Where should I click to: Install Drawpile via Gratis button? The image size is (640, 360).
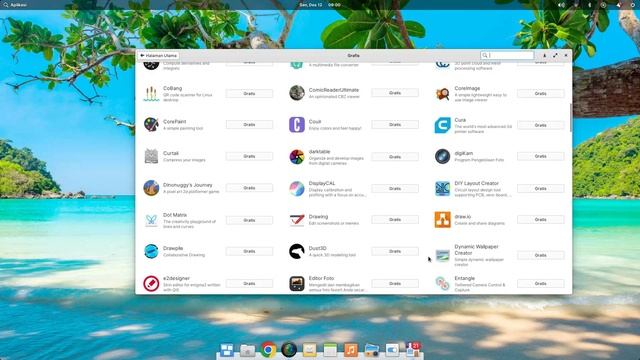point(249,251)
